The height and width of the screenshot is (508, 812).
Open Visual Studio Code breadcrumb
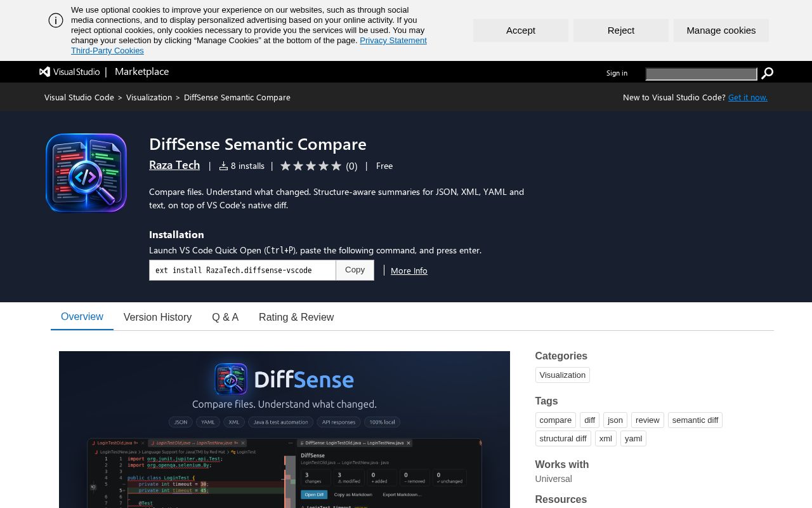coord(79,97)
